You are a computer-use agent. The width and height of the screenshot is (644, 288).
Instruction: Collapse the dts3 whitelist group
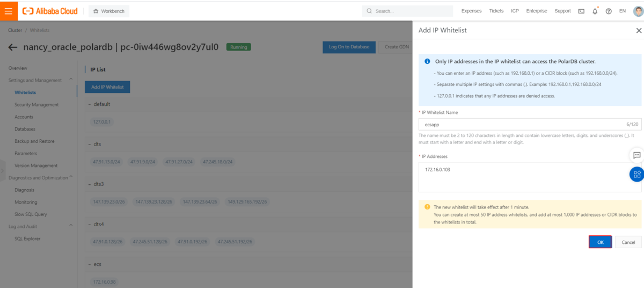point(89,184)
